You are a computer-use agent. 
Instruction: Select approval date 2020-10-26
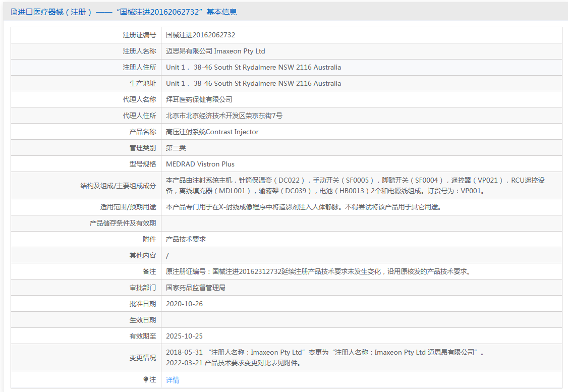coord(184,304)
